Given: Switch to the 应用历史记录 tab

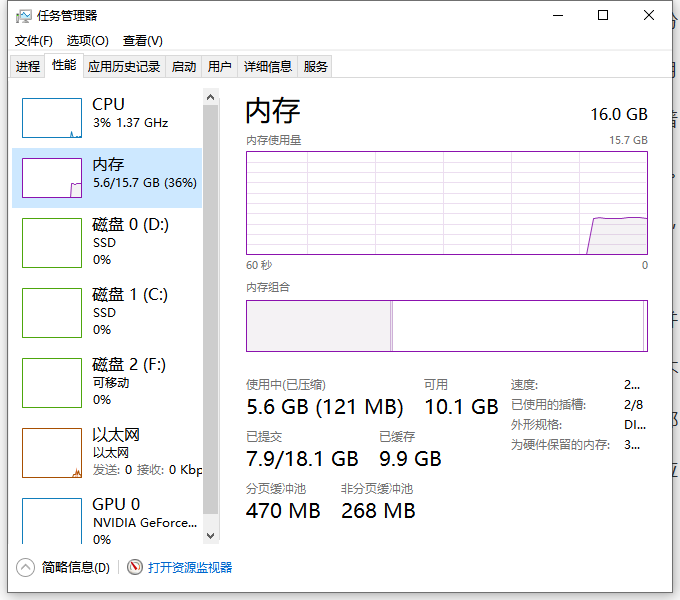Looking at the screenshot, I should (x=124, y=67).
